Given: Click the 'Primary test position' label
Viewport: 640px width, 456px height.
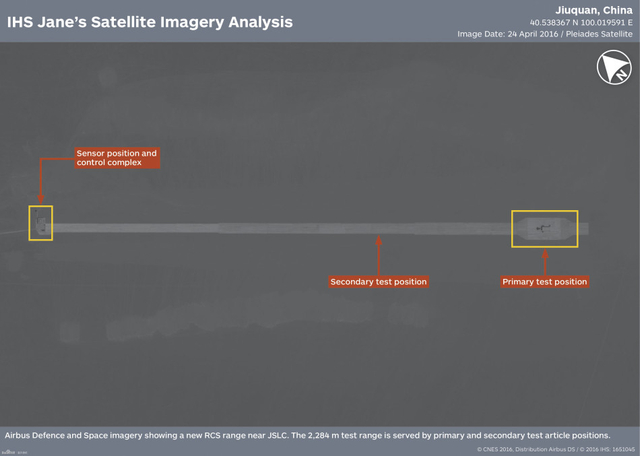Looking at the screenshot, I should [544, 282].
